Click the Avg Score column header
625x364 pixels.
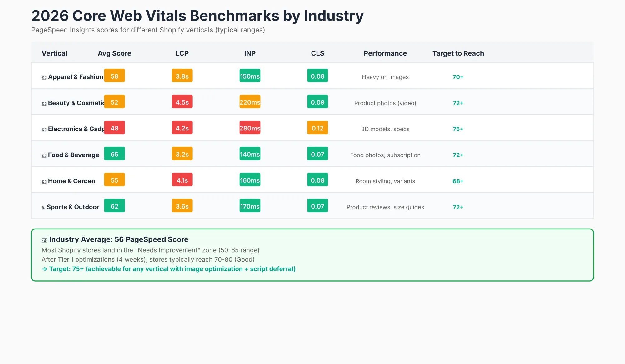click(114, 53)
